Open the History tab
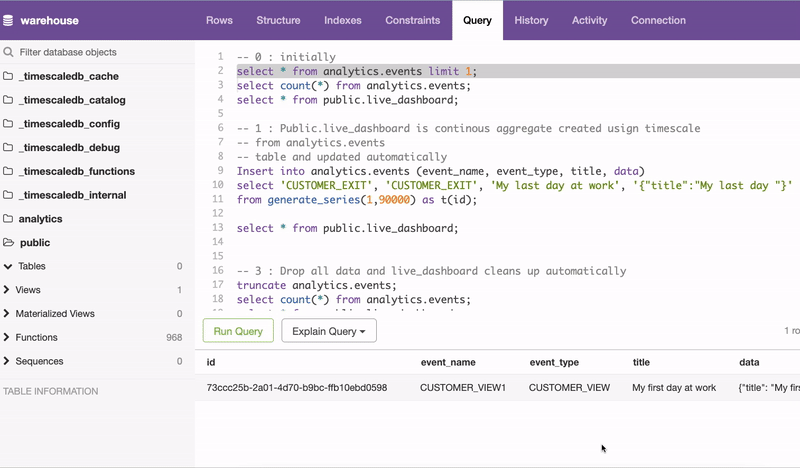This screenshot has height=468, width=800. click(x=531, y=20)
